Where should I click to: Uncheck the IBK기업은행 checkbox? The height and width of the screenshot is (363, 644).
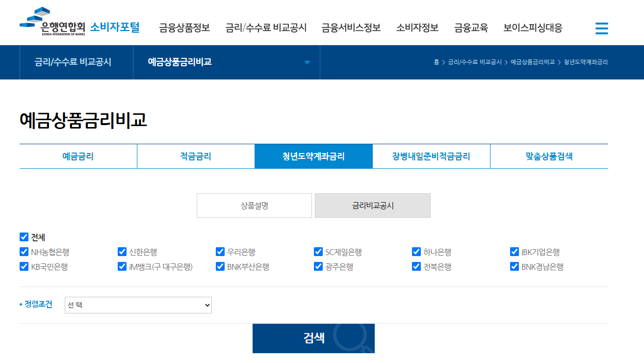(515, 252)
